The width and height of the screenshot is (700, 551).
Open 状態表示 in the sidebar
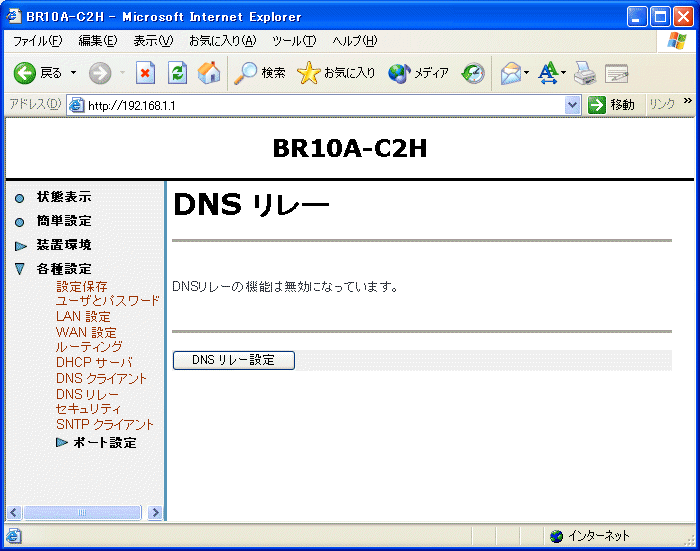pyautogui.click(x=64, y=197)
